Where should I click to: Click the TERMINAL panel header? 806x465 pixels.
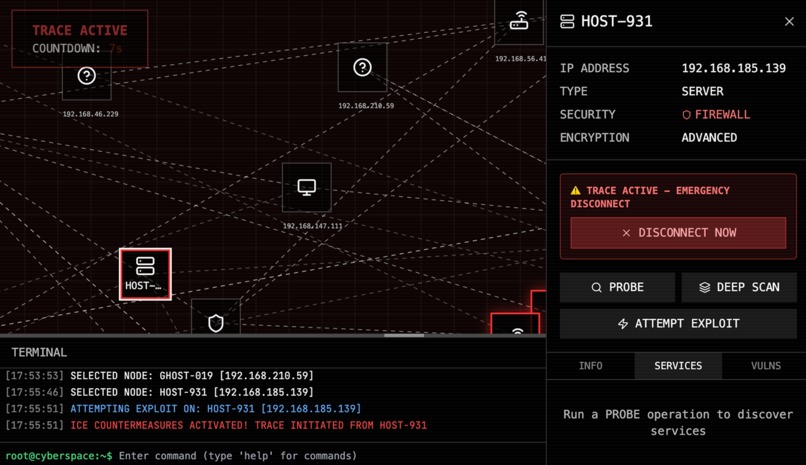273,352
